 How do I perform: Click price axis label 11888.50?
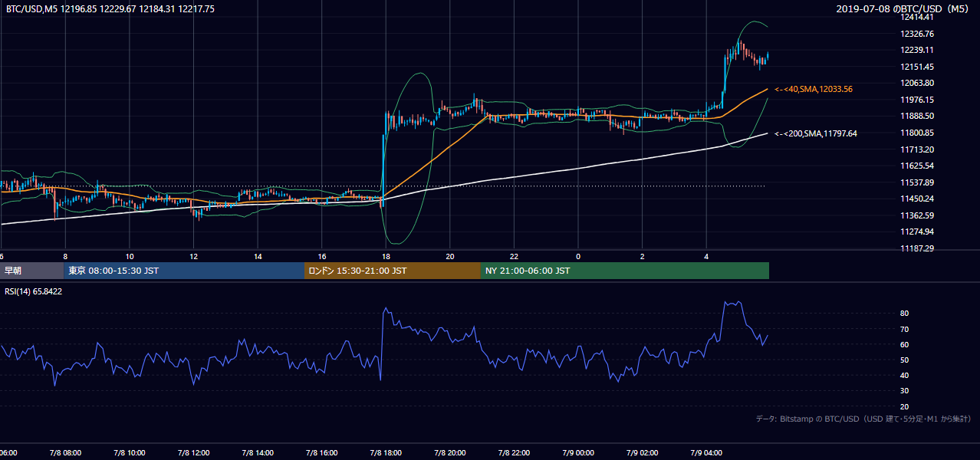click(916, 116)
